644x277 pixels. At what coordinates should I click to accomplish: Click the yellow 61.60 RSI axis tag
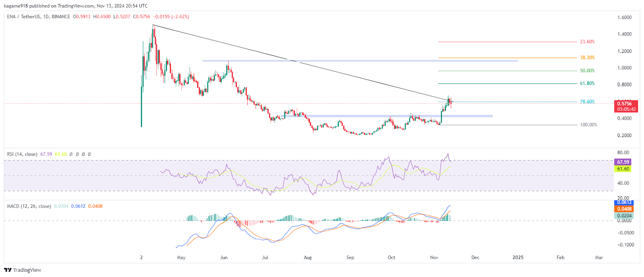click(623, 169)
